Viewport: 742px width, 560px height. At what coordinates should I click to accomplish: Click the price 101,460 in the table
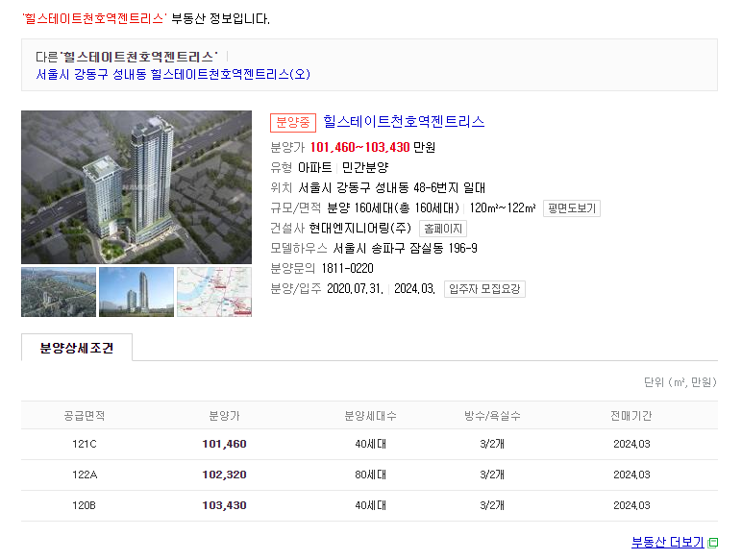pos(224,444)
